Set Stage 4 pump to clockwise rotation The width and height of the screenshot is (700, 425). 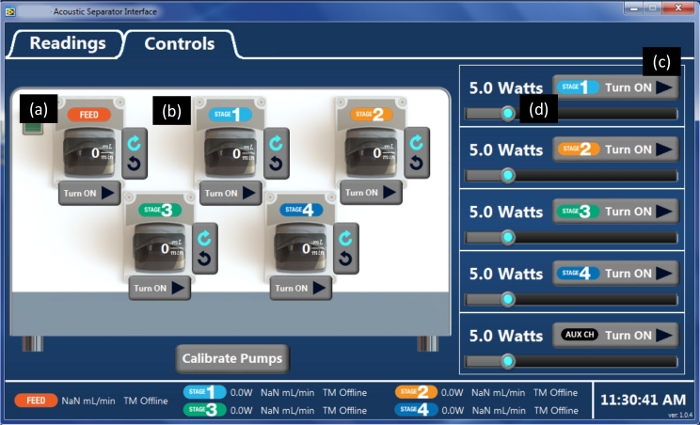[x=346, y=238]
